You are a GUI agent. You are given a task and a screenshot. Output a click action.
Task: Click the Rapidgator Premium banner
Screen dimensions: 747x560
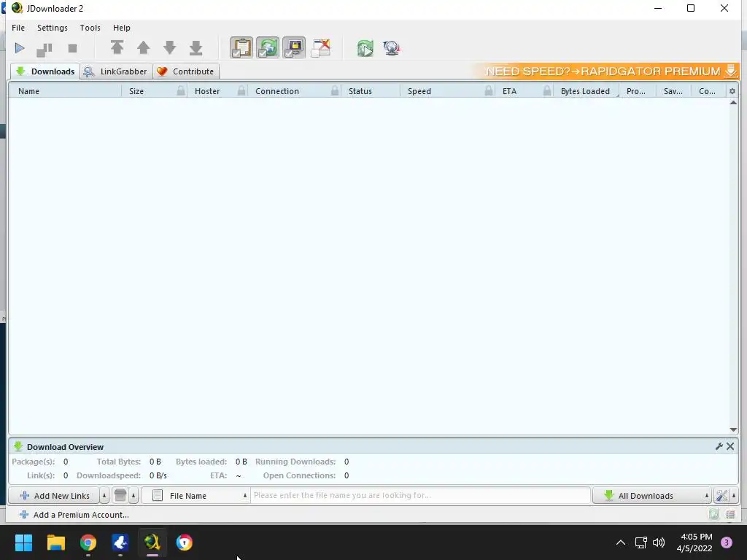[607, 71]
